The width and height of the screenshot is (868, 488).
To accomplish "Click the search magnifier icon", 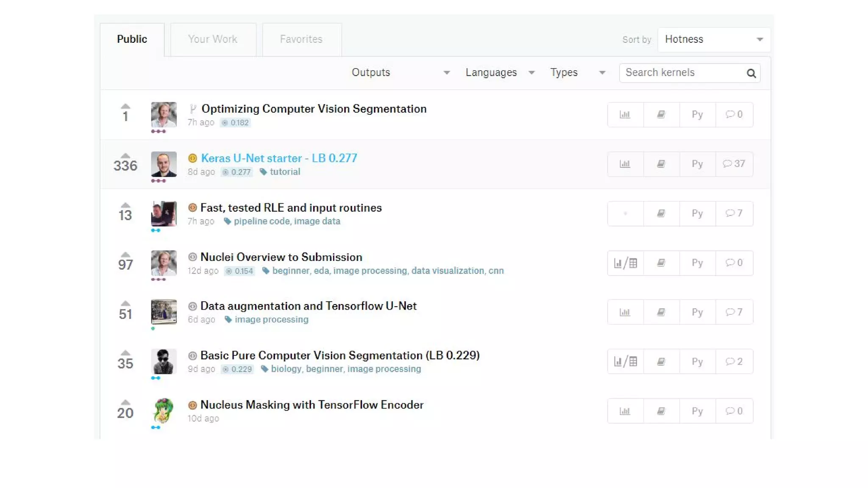I will (x=751, y=73).
